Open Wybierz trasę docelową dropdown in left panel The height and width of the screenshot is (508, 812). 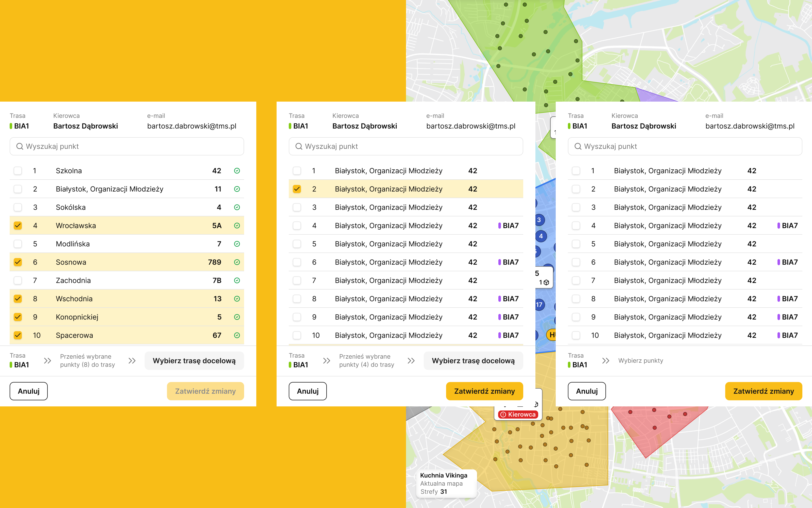[194, 361]
